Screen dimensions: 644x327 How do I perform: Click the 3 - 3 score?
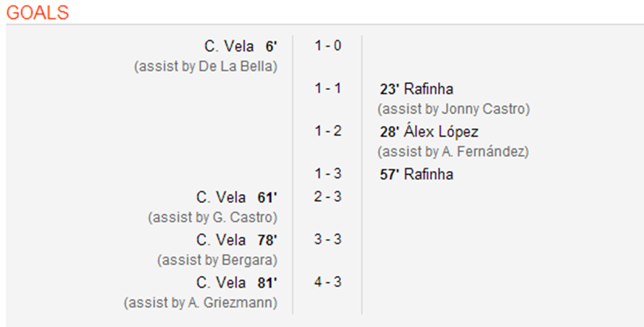(328, 239)
